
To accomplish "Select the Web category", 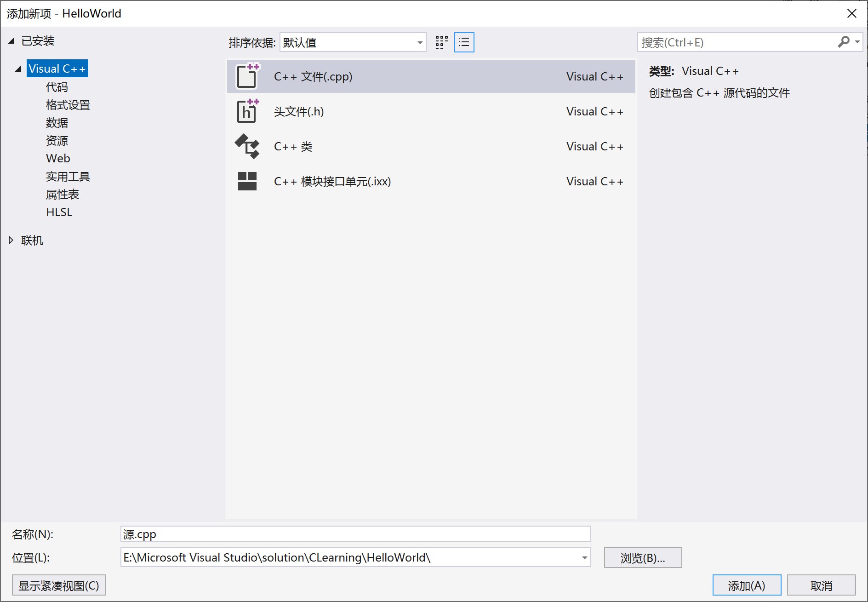I will (x=58, y=158).
